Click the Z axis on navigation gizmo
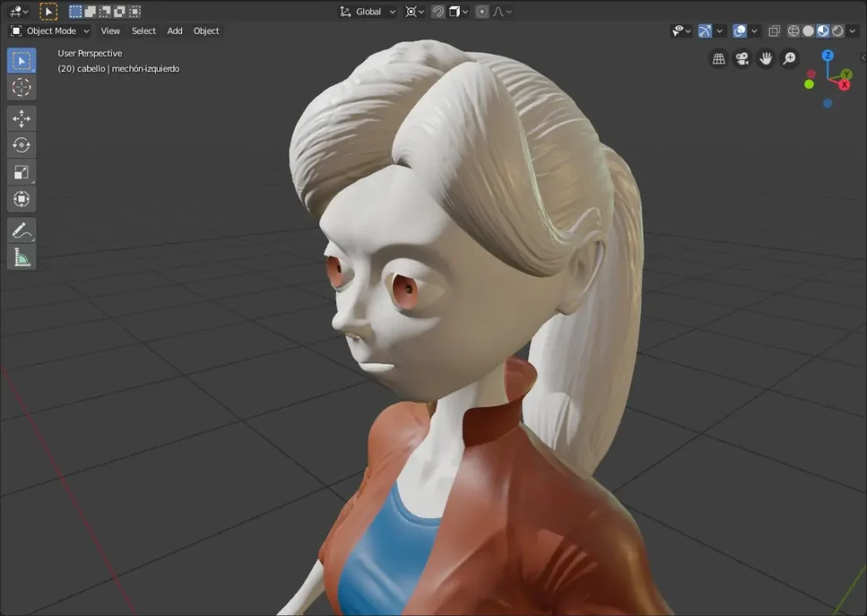This screenshot has height=616, width=867. point(828,55)
